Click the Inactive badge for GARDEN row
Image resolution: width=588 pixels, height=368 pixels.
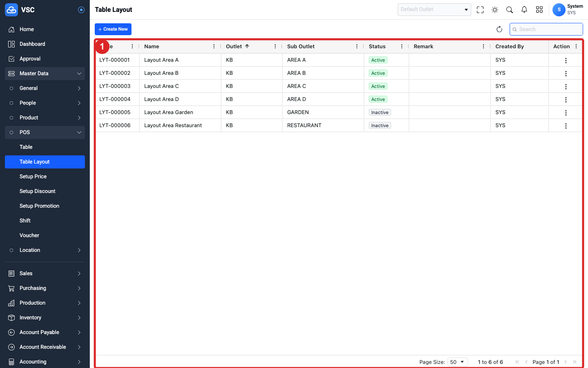click(380, 112)
